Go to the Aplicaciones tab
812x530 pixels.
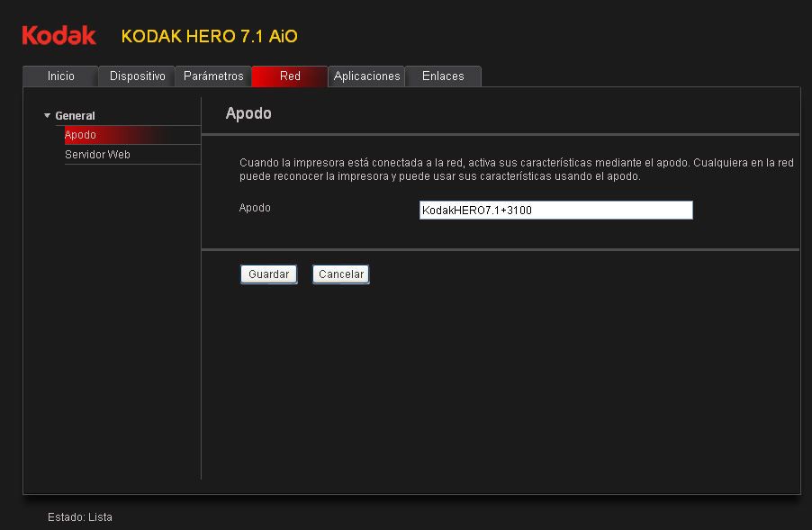(x=366, y=76)
